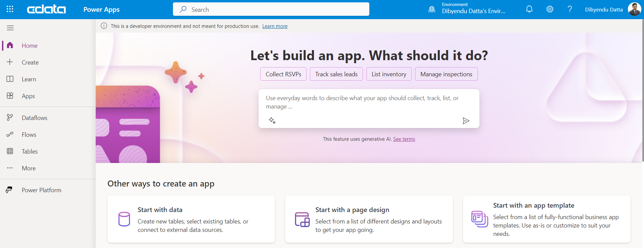Select Create in the left navigation
Screen dimensions: 644x248
point(30,63)
